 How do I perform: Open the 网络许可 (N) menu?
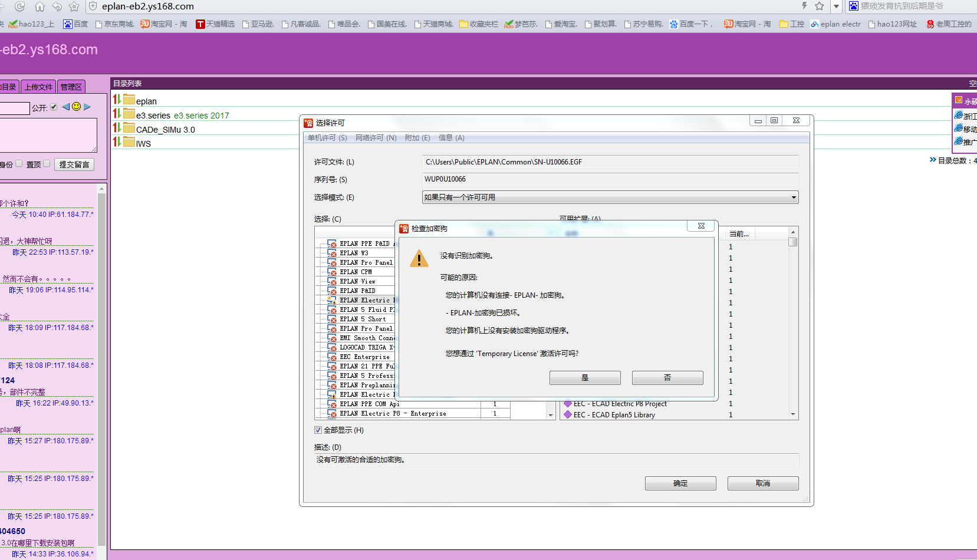(x=376, y=138)
